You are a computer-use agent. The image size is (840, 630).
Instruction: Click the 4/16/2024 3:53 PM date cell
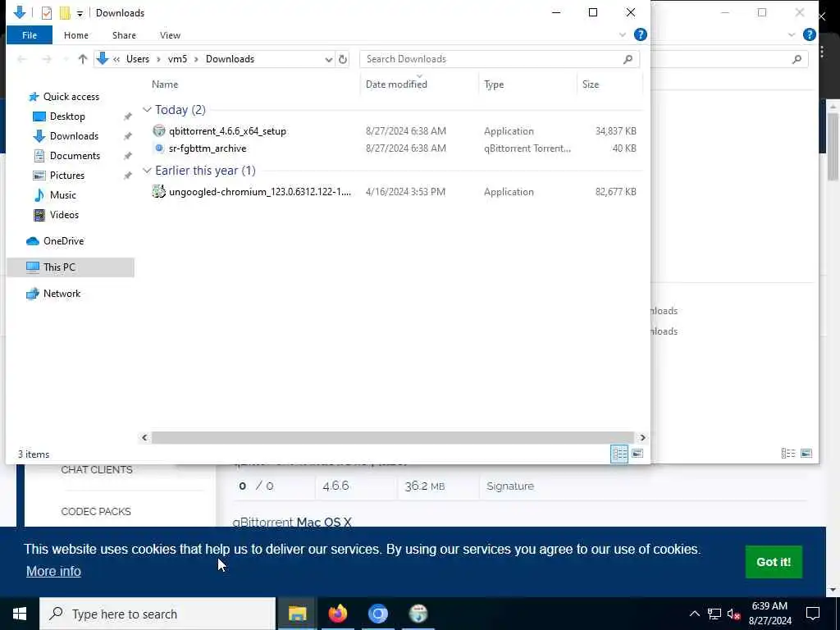(x=405, y=192)
